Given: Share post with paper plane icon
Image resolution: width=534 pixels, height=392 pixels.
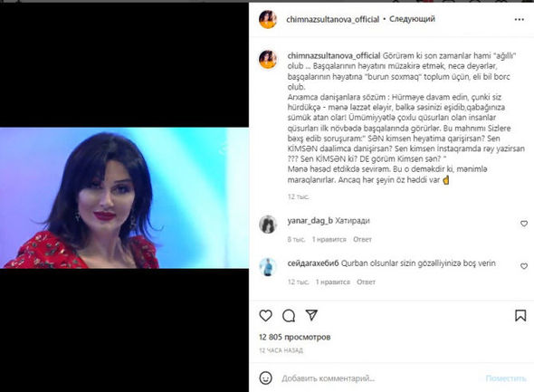Looking at the screenshot, I should (x=311, y=315).
